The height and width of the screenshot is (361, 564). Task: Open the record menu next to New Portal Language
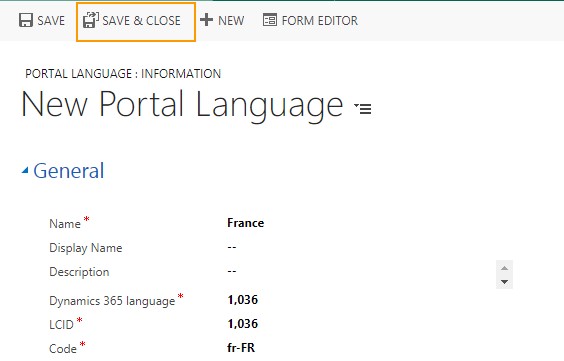coord(363,108)
